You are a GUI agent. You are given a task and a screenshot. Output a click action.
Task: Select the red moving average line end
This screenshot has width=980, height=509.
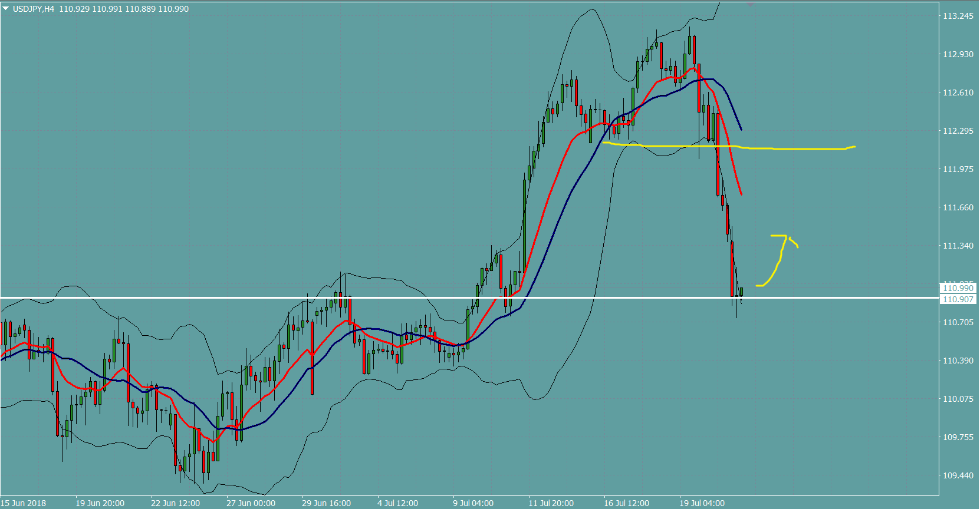[x=741, y=193]
